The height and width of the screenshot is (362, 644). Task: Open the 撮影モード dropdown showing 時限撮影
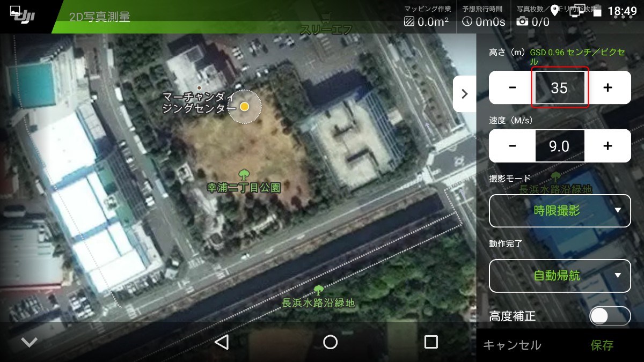pos(560,210)
